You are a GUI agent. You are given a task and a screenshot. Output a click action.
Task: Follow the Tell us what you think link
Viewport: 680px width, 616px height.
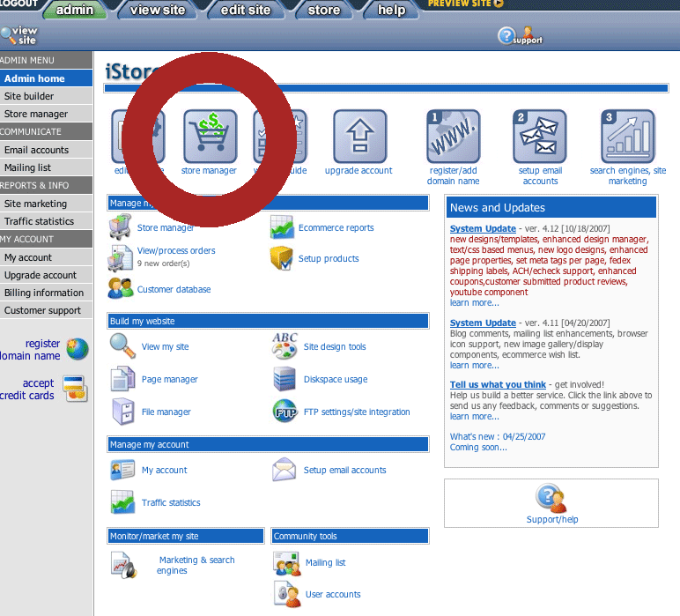pos(498,384)
